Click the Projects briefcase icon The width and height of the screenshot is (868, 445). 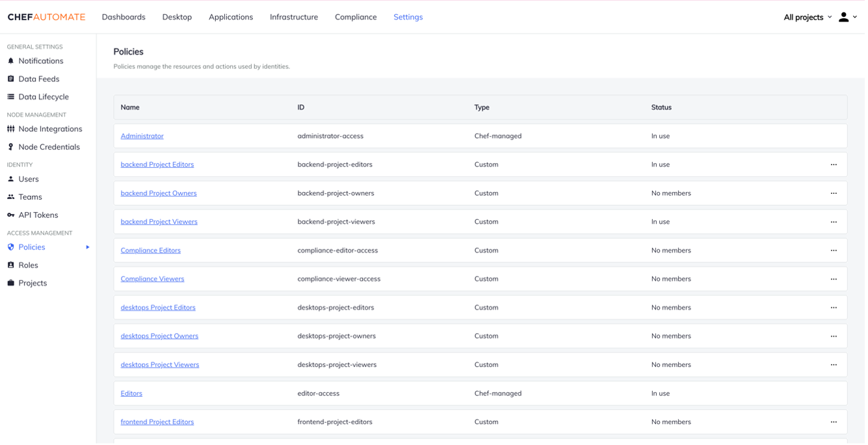[10, 283]
